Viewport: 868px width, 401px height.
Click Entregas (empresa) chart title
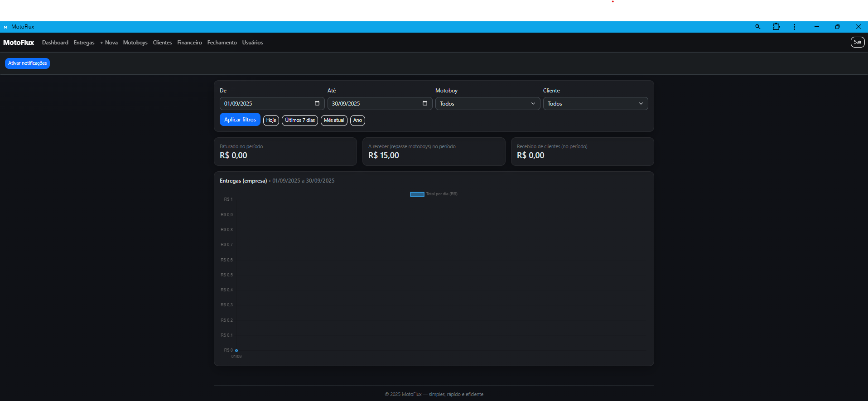(x=243, y=181)
